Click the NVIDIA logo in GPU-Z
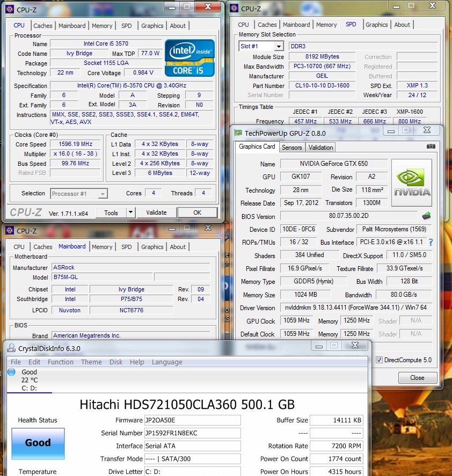452x476 pixels. (x=412, y=183)
